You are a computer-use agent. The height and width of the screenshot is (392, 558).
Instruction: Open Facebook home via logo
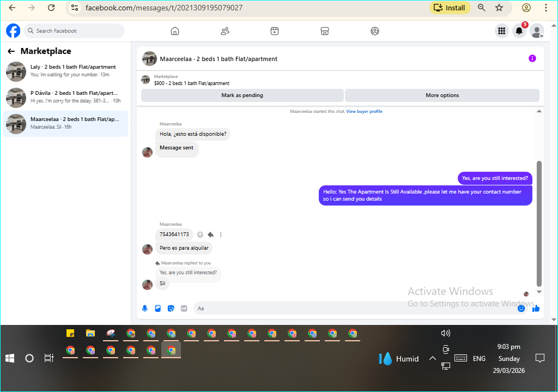coord(13,31)
